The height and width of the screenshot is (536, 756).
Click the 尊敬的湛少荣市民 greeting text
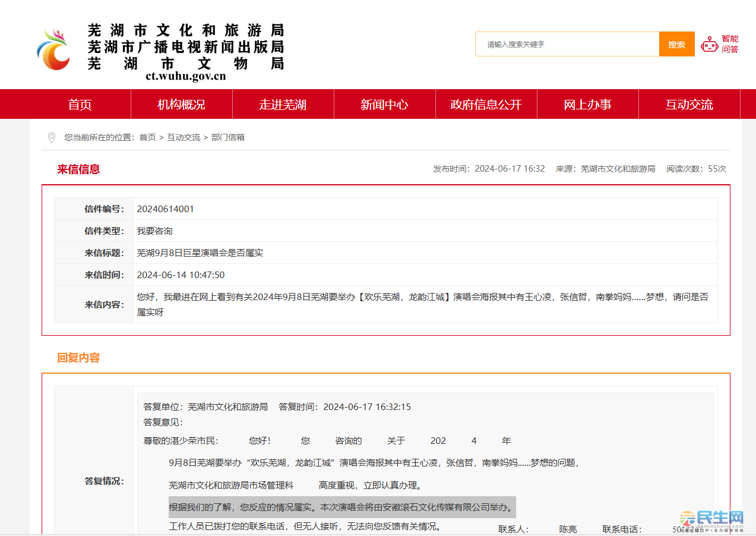(181, 441)
